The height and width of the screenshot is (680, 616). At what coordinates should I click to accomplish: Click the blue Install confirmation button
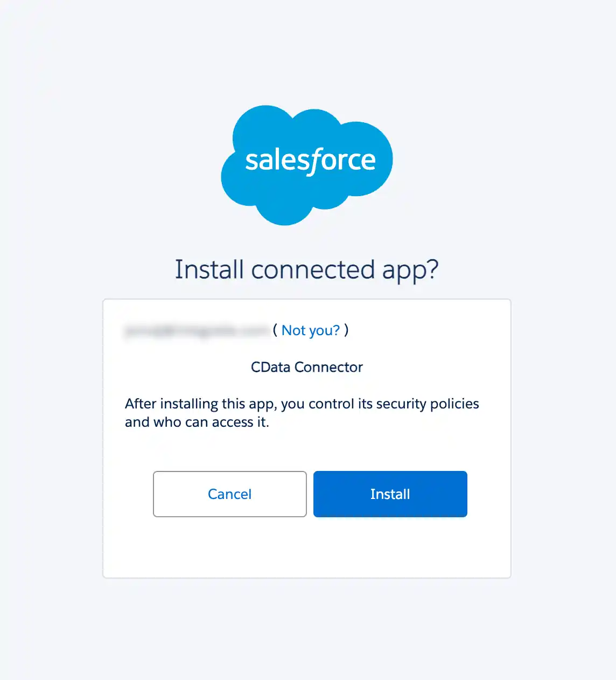tap(390, 494)
